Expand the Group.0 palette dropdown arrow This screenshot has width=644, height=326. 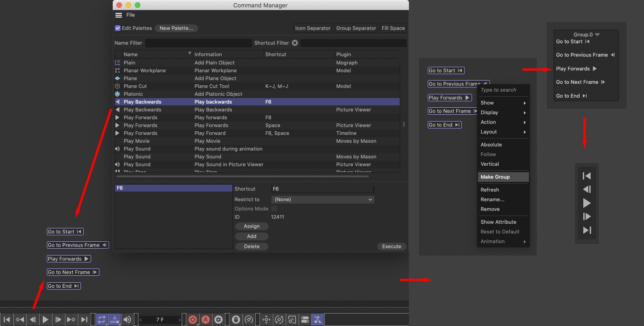tap(597, 35)
